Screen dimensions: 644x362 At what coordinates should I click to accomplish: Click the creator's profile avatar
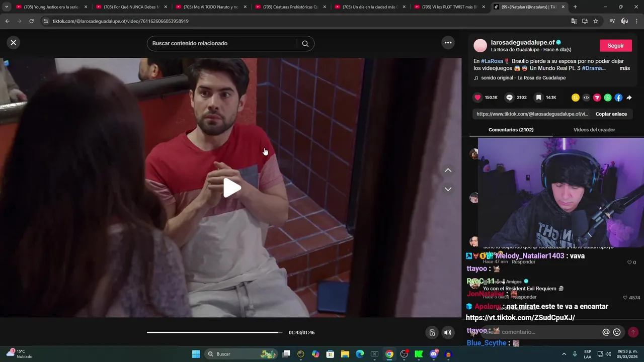click(x=480, y=45)
